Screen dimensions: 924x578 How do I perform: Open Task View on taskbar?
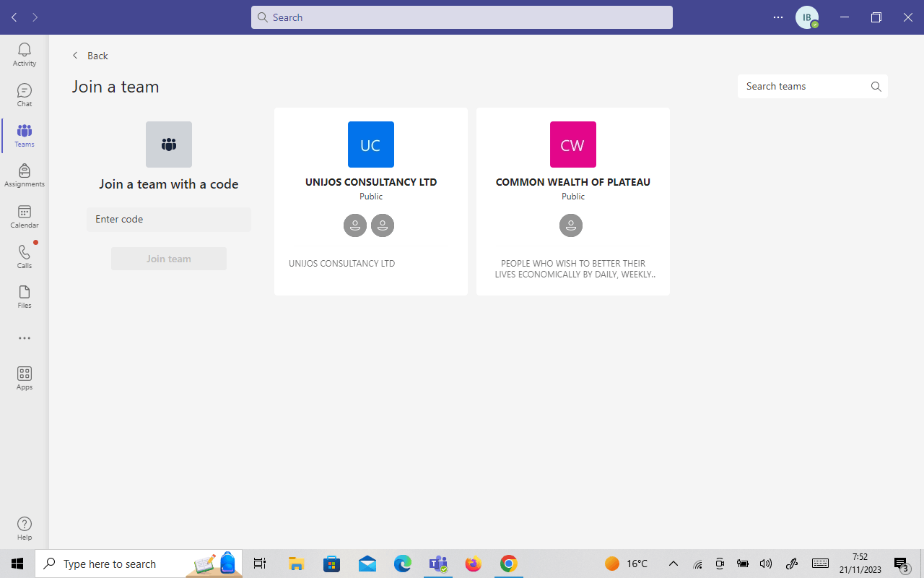[260, 564]
